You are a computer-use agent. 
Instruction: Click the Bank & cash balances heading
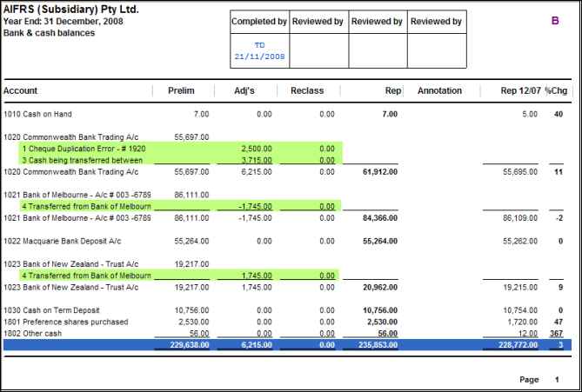click(49, 33)
